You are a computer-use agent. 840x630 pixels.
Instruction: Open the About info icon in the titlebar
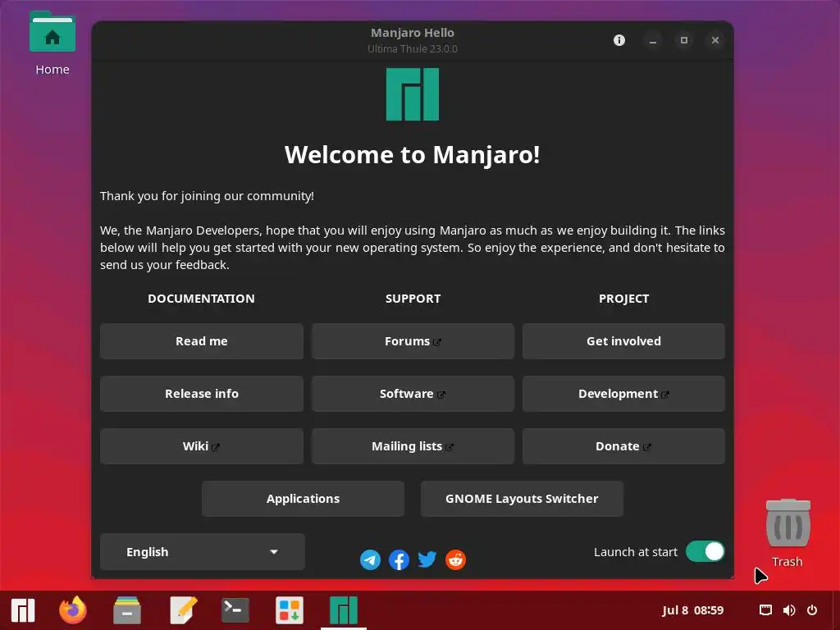619,40
